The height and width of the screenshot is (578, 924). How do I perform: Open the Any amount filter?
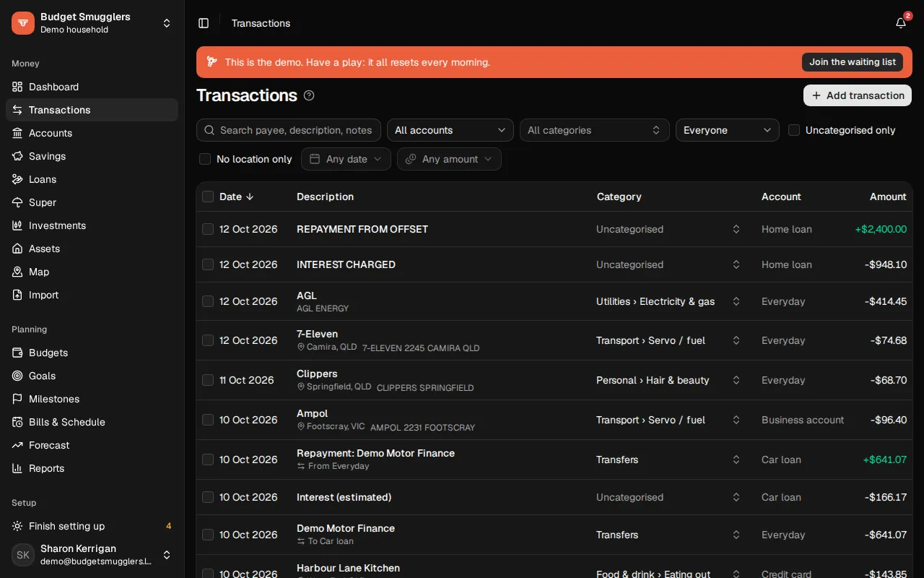(x=449, y=159)
